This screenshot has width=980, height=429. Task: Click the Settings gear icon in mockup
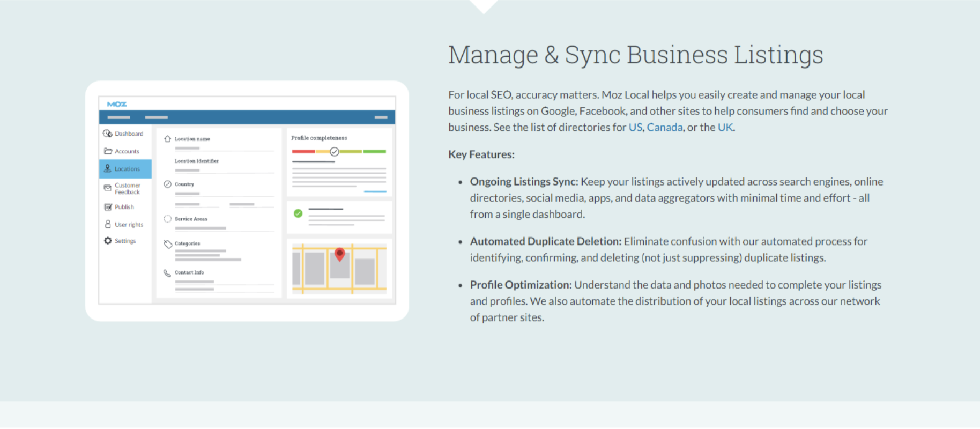click(x=108, y=241)
